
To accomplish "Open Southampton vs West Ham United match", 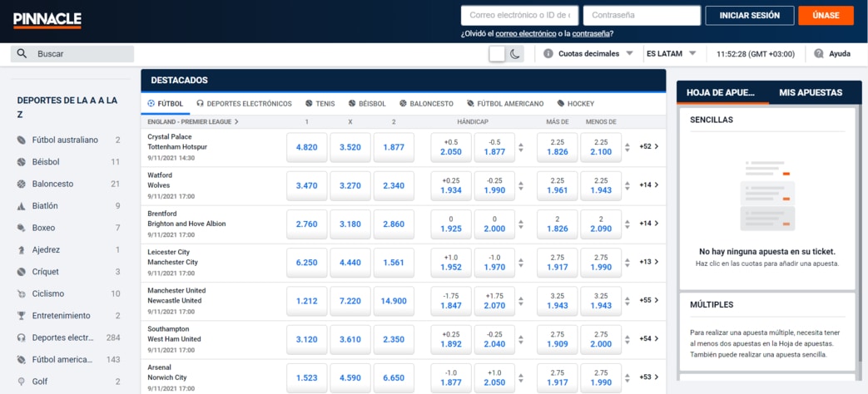I will (175, 334).
